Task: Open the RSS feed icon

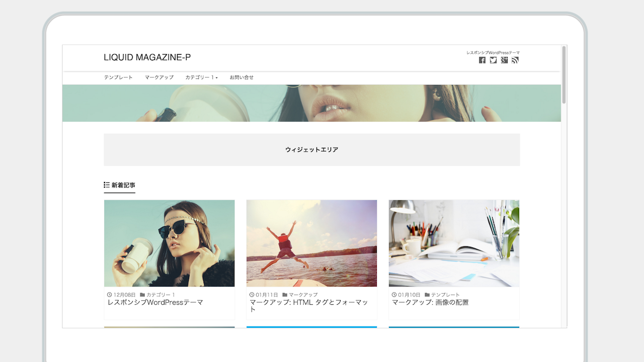Action: point(515,60)
